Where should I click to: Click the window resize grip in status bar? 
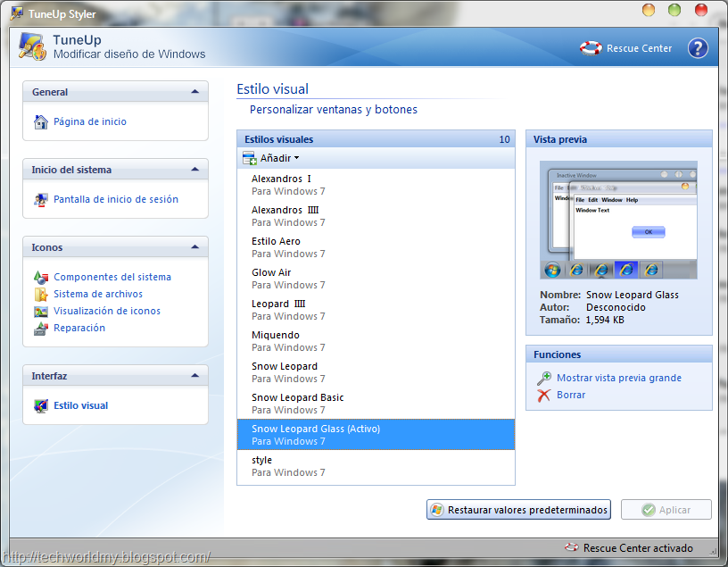coord(713,551)
